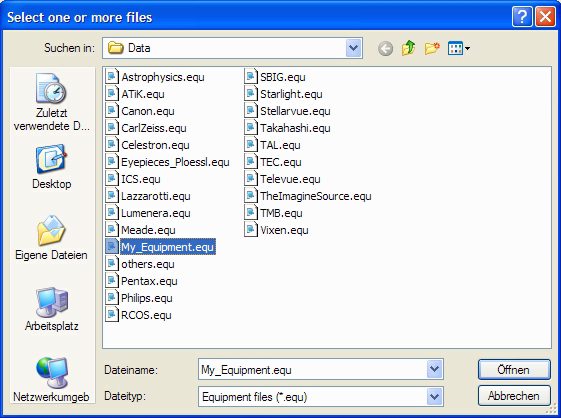Click the Data folder name in Suchen in
The width and height of the screenshot is (561, 418).
[x=139, y=48]
